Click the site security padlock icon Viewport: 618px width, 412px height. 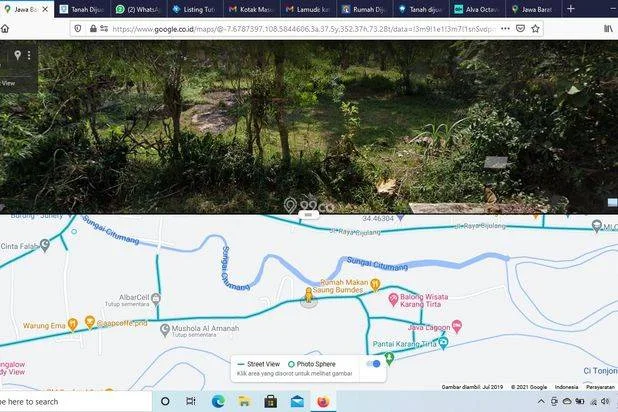(93, 28)
